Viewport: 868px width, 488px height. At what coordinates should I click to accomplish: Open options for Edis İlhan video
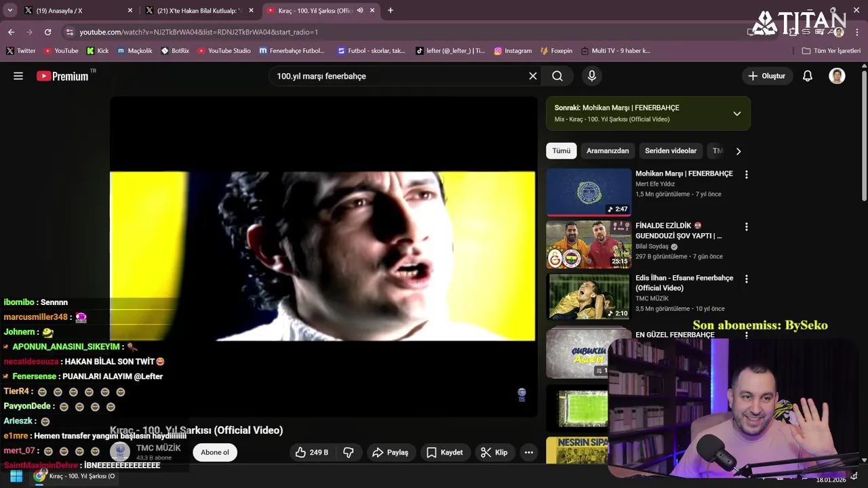747,279
